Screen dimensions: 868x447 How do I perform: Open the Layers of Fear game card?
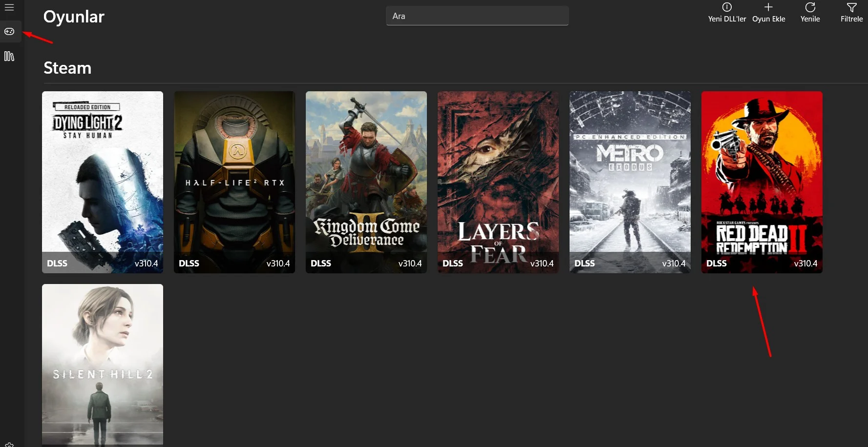pos(498,182)
